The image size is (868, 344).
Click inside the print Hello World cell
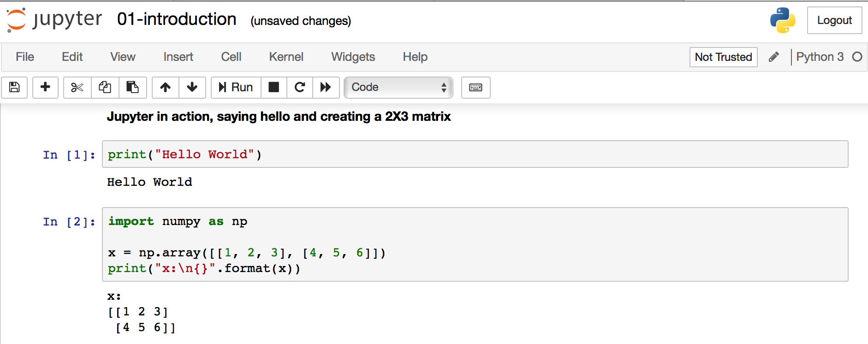tap(461, 154)
